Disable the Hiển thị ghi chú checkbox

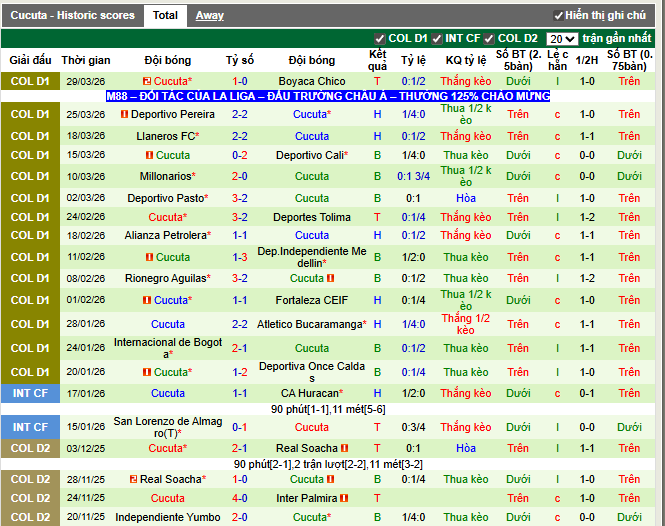pos(558,16)
